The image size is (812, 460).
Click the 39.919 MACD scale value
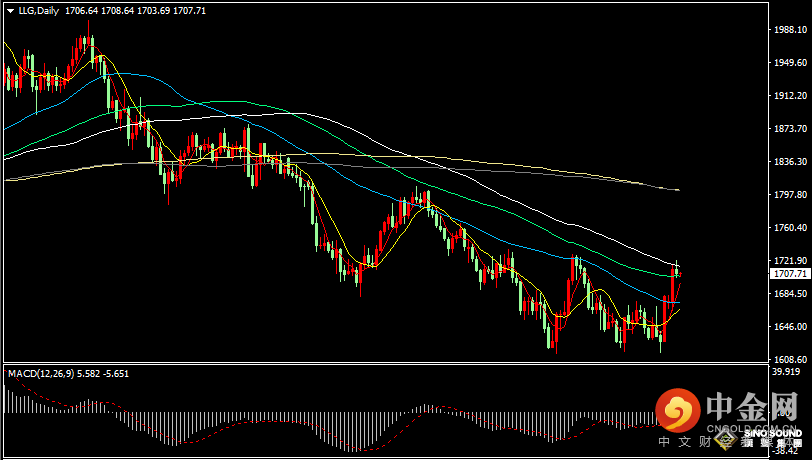pyautogui.click(x=786, y=371)
